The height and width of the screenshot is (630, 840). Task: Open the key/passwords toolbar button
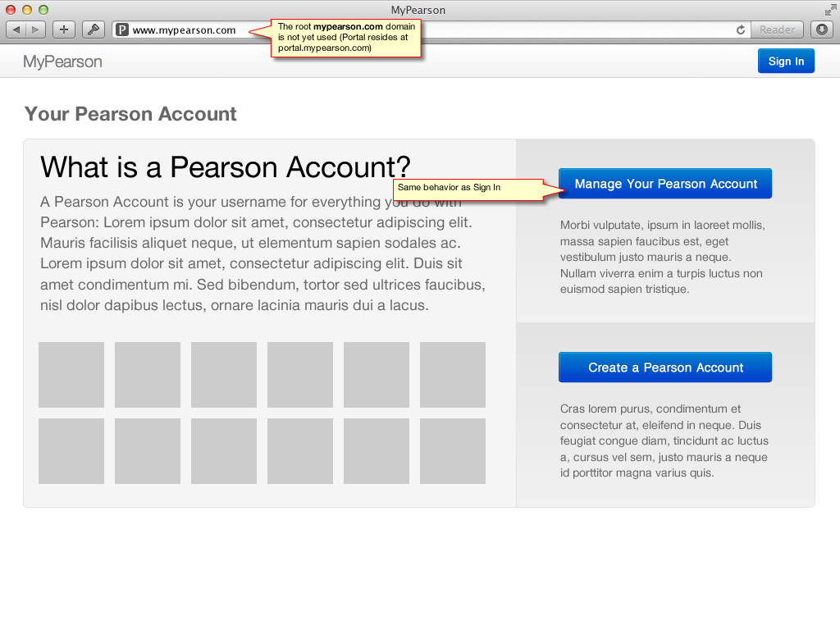94,30
